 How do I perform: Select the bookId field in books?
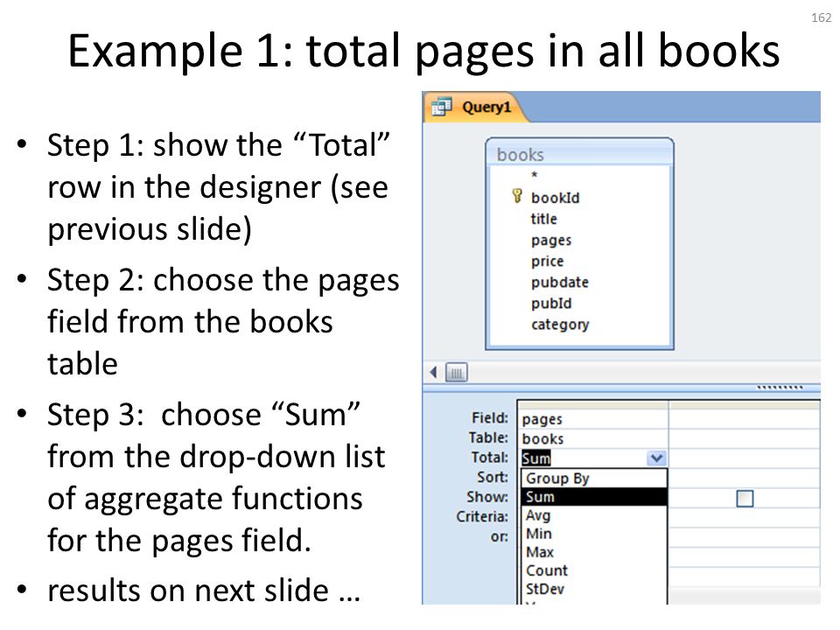pos(555,198)
